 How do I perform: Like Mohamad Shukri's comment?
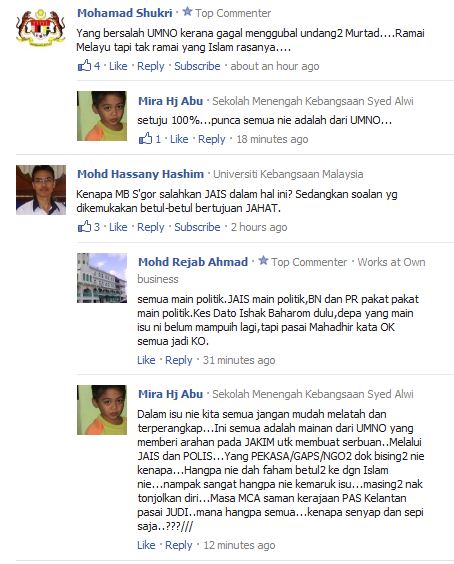(118, 66)
